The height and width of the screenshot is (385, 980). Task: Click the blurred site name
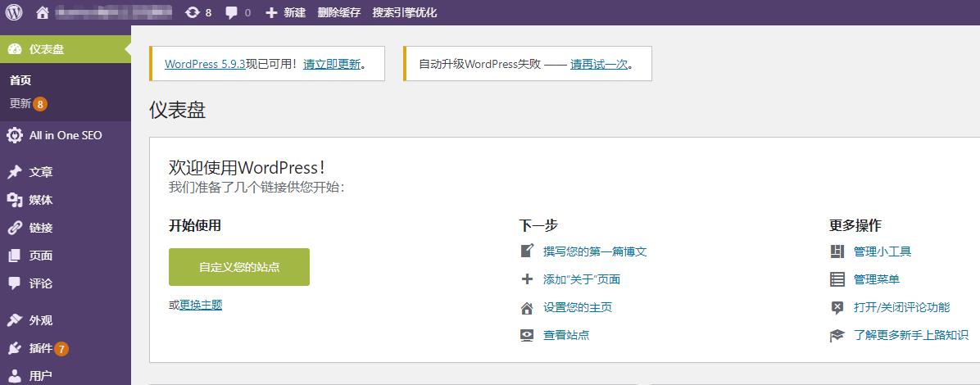tap(113, 12)
